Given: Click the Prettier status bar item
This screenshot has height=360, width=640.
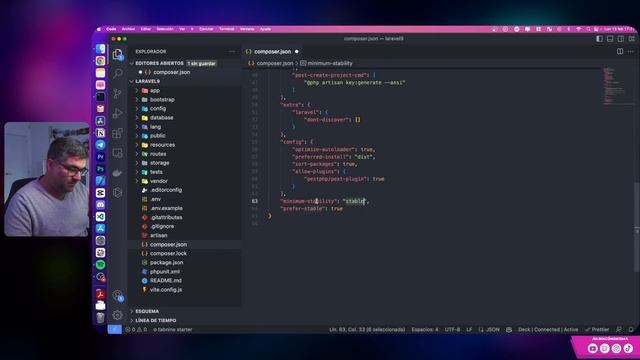Looking at the screenshot, I should click(x=597, y=329).
